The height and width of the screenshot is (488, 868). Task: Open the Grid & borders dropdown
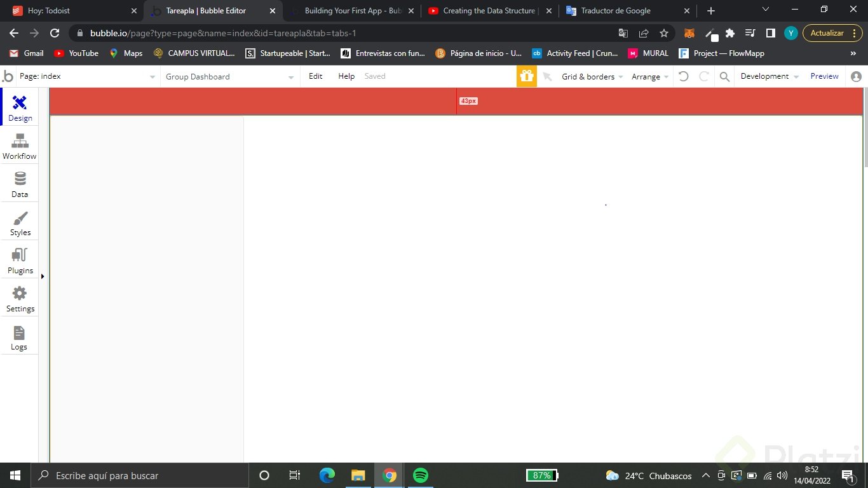coord(592,76)
